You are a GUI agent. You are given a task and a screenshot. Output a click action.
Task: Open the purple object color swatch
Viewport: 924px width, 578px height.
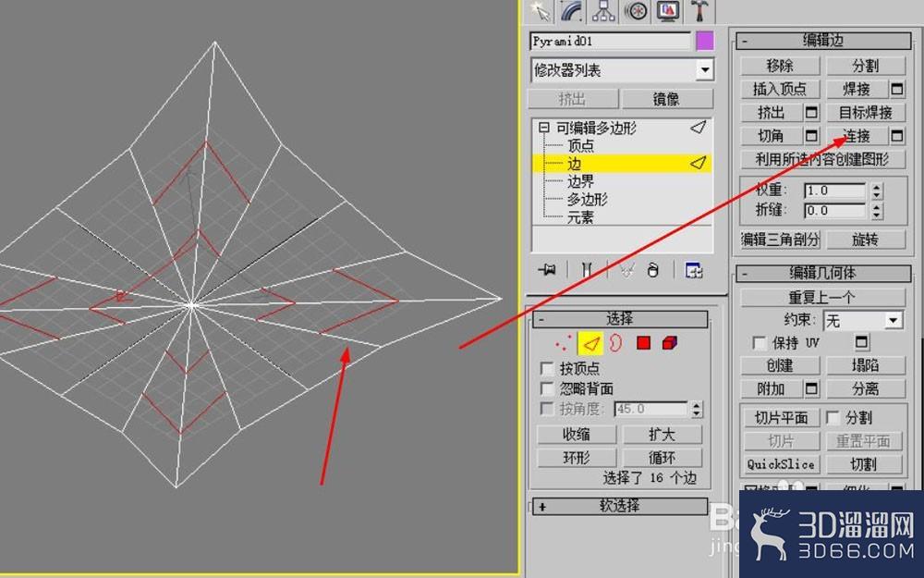click(705, 42)
